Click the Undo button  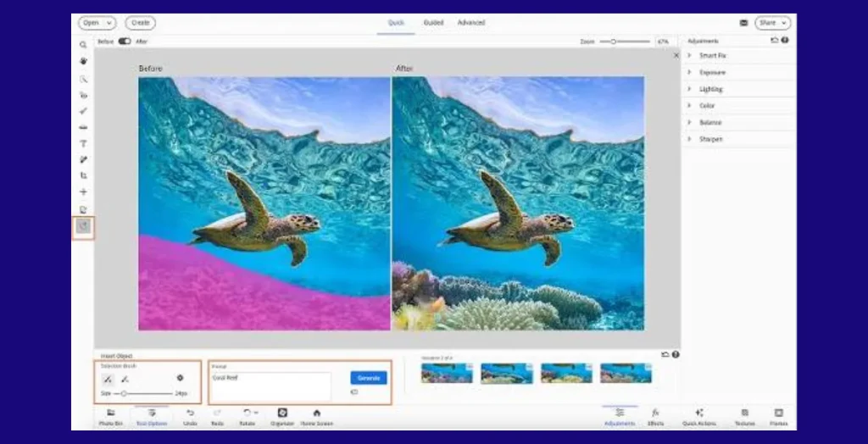tap(190, 417)
